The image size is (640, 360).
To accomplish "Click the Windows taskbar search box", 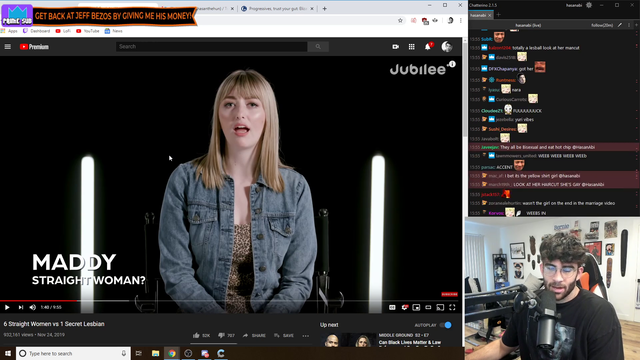I will 73,353.
